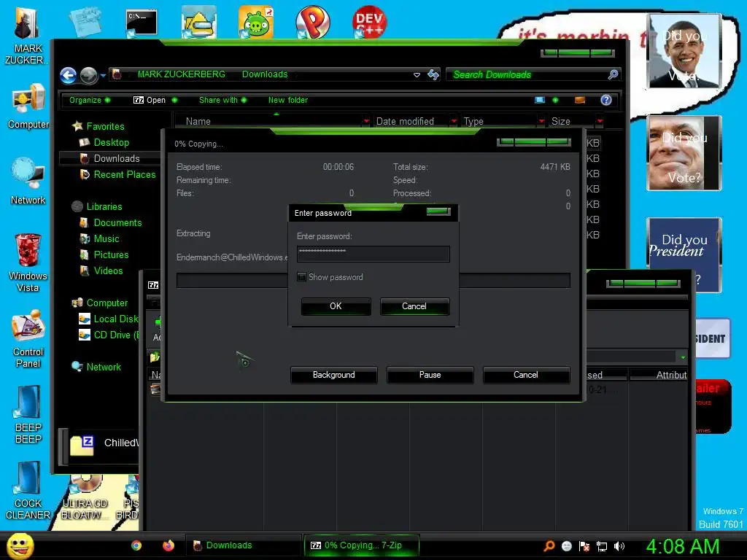Click the change view icon in Explorer toolbar
Screen dimensions: 747x560
540,100
